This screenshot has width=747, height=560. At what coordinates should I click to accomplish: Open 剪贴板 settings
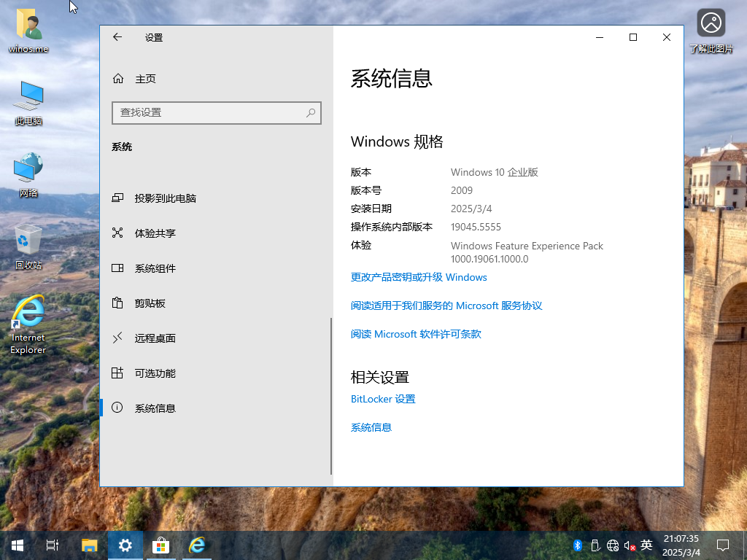point(216,303)
